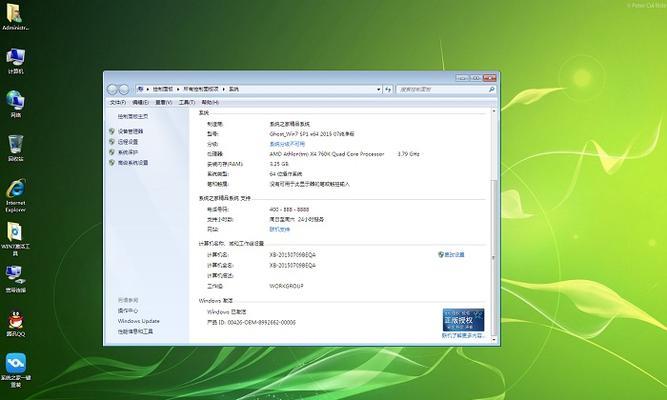
Task: Select the computer name 'XB-20150709BEQA' in the first name row
Action: (293, 254)
